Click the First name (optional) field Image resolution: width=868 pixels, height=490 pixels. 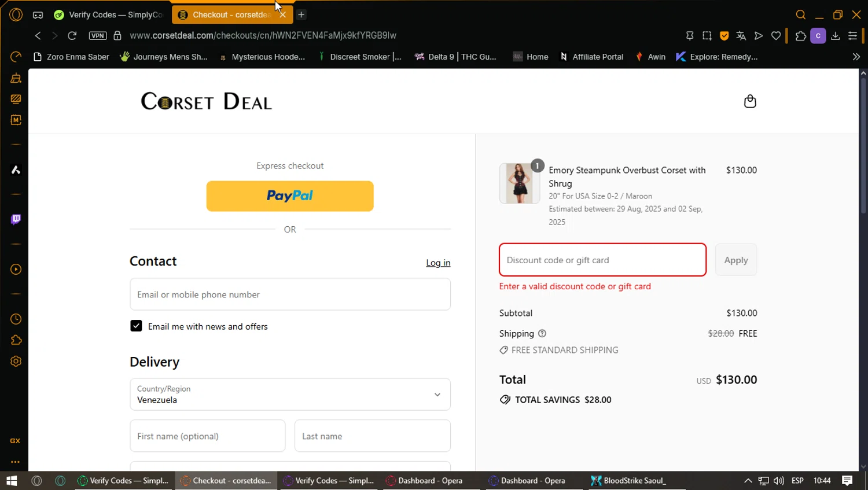coord(207,436)
